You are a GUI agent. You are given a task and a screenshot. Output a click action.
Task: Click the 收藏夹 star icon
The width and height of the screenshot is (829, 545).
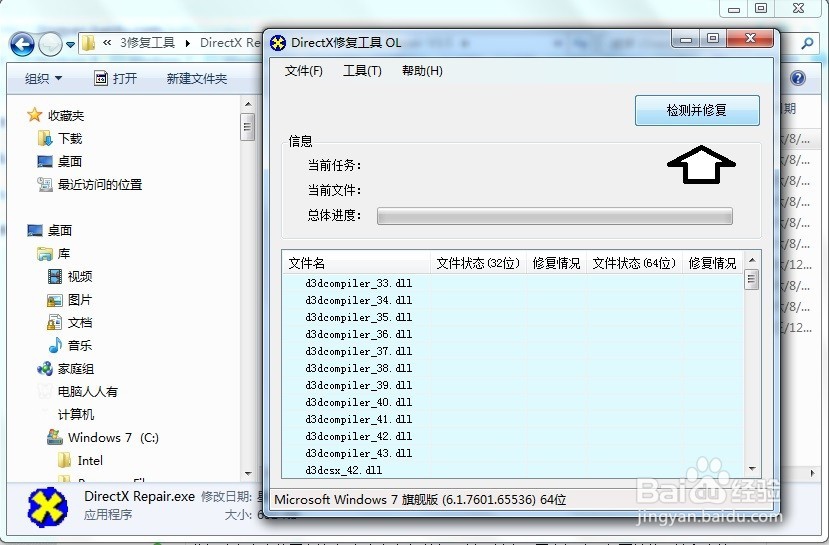34,115
